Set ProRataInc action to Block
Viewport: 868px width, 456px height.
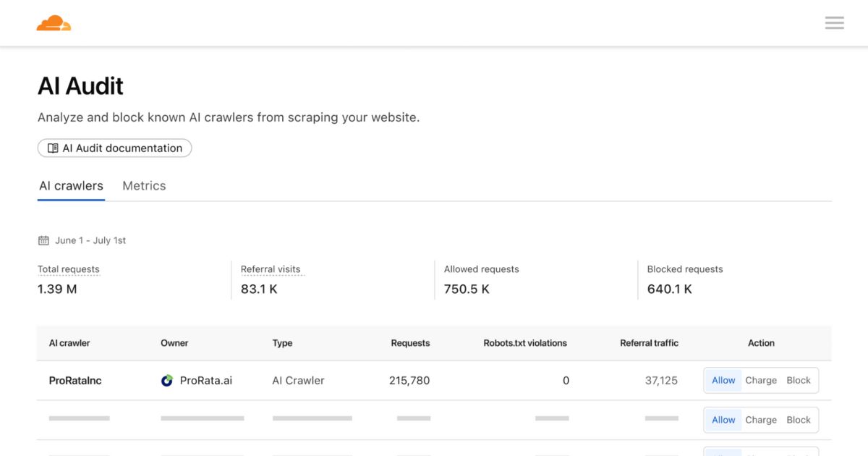point(799,380)
